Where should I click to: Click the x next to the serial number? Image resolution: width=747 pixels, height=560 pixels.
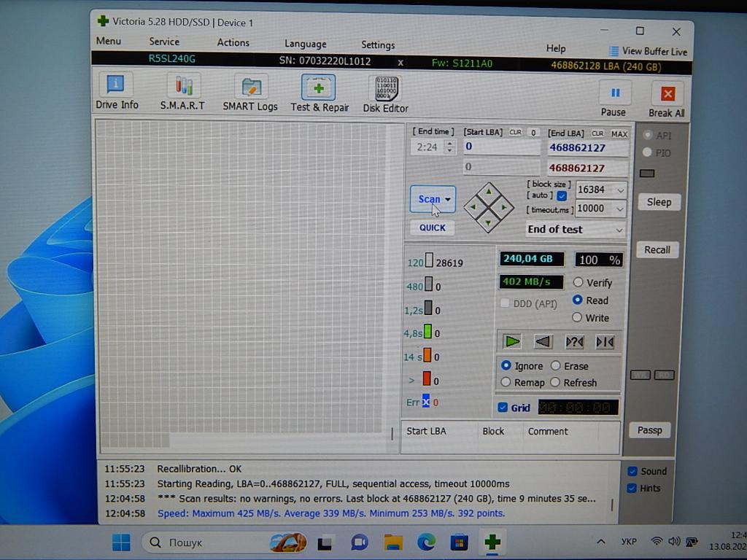pos(400,63)
